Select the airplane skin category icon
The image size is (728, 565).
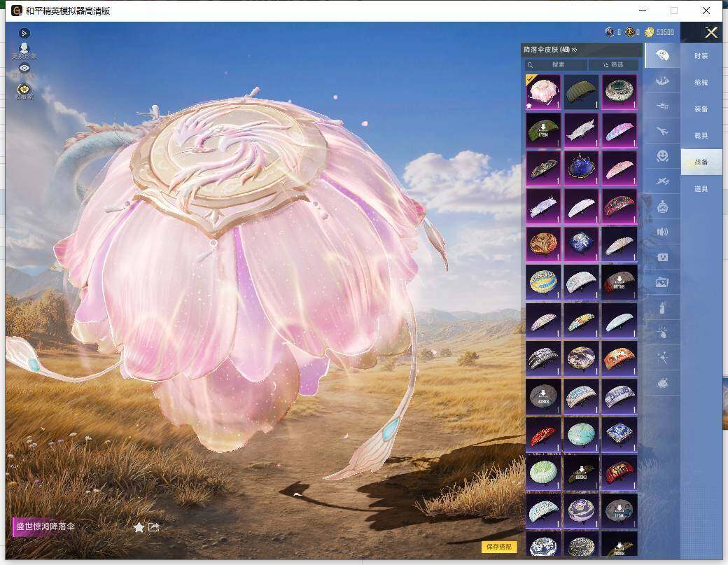click(x=662, y=132)
